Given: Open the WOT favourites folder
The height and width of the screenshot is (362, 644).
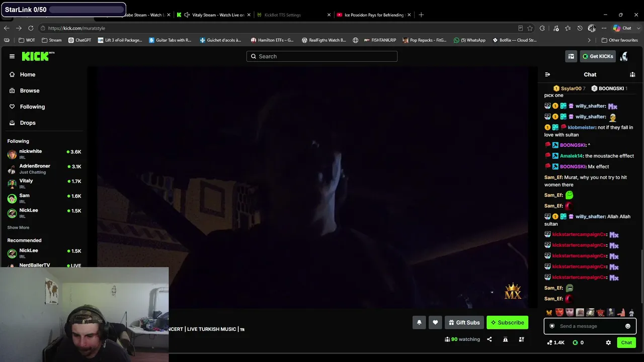Looking at the screenshot, I should point(27,40).
